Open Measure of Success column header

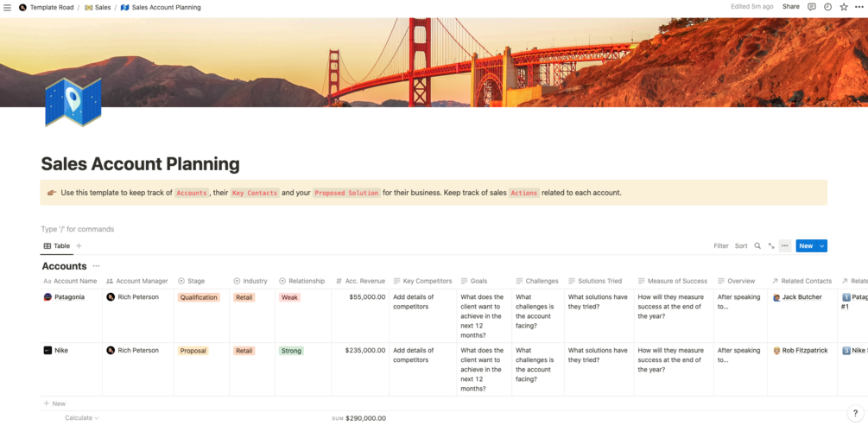coord(674,281)
